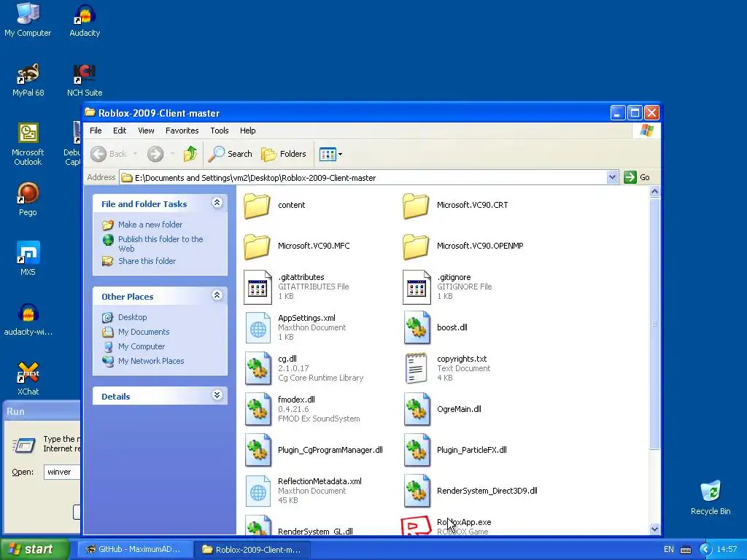Click the EN language indicator in tray
747x560 pixels.
click(x=669, y=550)
